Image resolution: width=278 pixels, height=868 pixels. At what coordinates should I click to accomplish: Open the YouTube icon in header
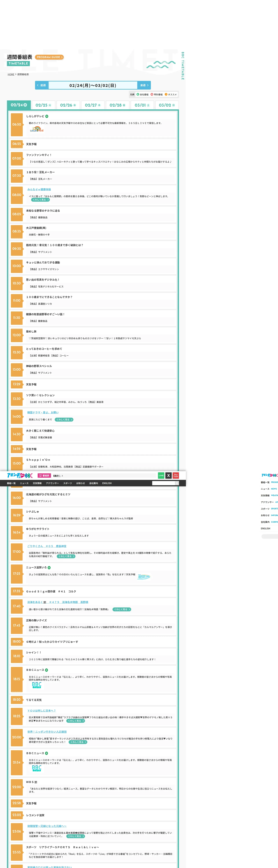[x=176, y=475]
